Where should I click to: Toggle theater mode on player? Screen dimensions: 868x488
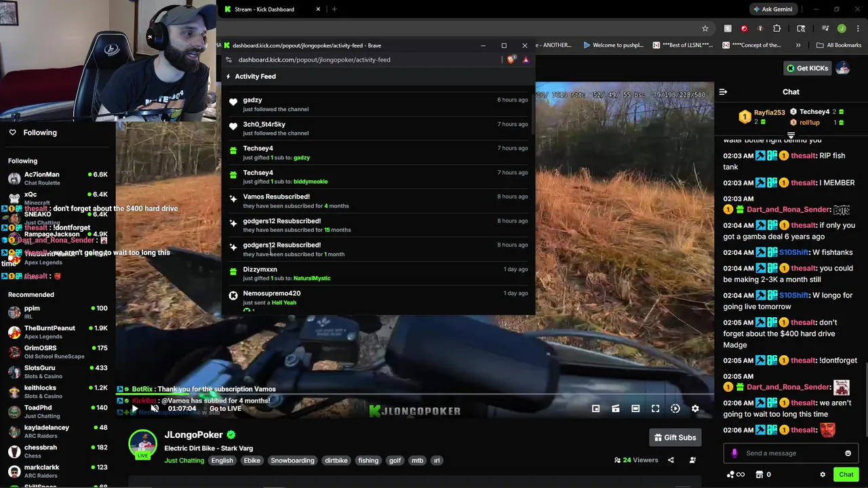pos(635,409)
